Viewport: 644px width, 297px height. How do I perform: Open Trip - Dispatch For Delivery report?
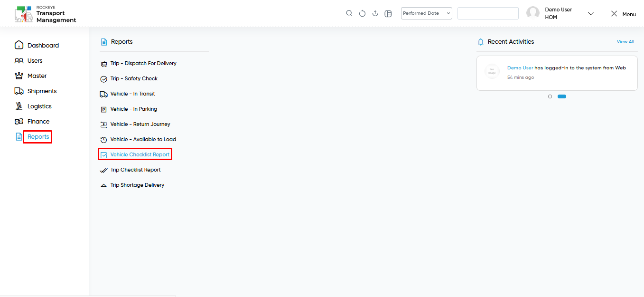143,63
